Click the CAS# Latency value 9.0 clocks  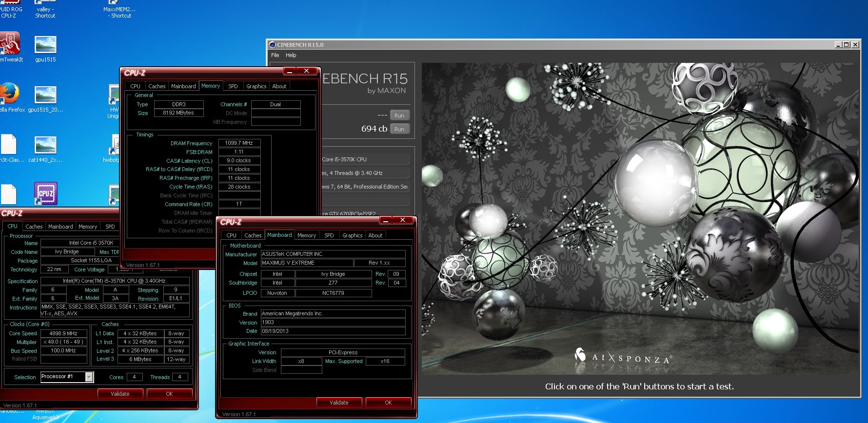pos(239,160)
